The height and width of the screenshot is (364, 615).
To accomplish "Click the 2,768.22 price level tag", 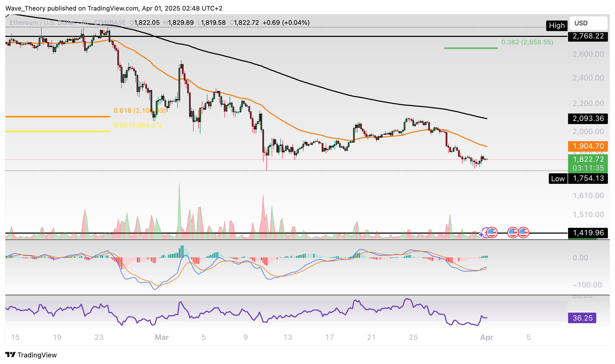I will pos(588,36).
